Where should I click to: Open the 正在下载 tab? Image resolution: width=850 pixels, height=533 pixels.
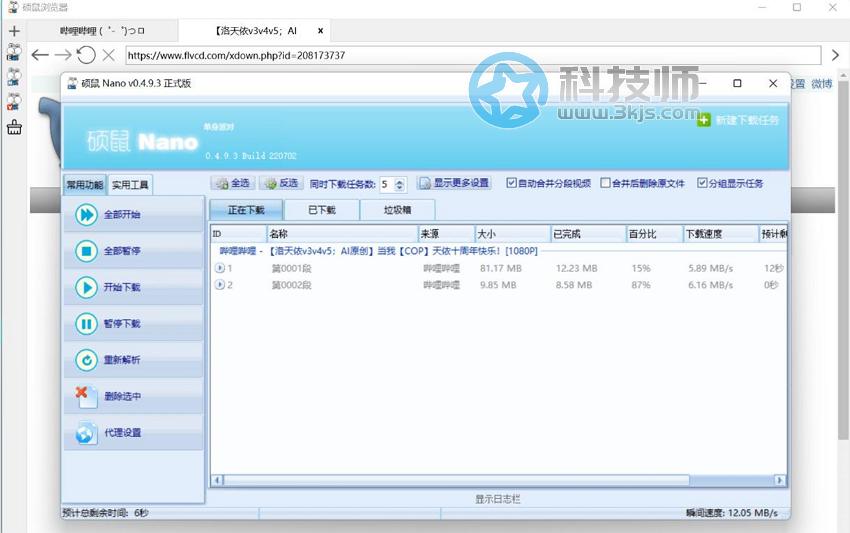coord(246,210)
